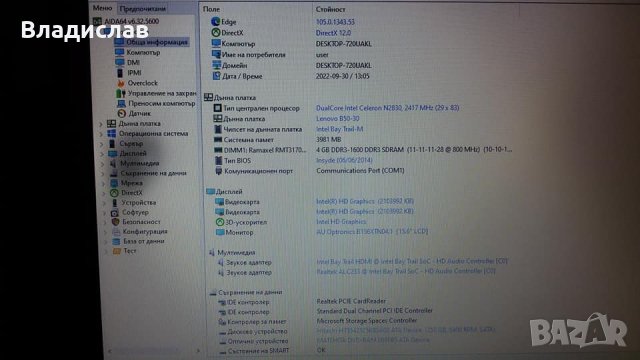Open the Intel HD Graphics 3D accelerator link

pos(341,222)
